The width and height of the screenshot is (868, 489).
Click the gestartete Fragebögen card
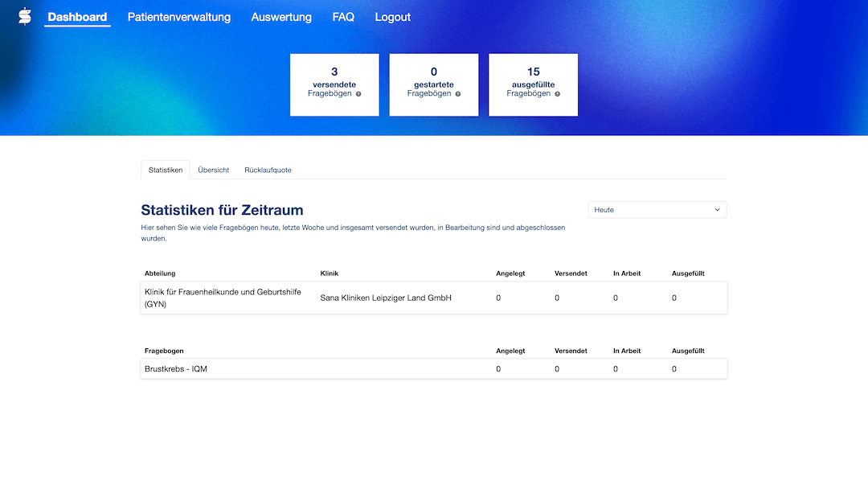[434, 84]
